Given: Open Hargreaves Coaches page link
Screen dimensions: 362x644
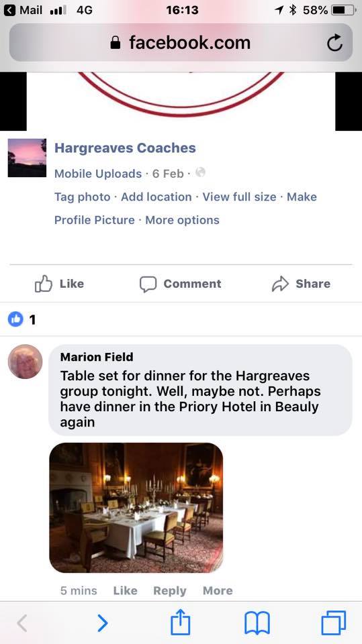Looking at the screenshot, I should (x=125, y=148).
